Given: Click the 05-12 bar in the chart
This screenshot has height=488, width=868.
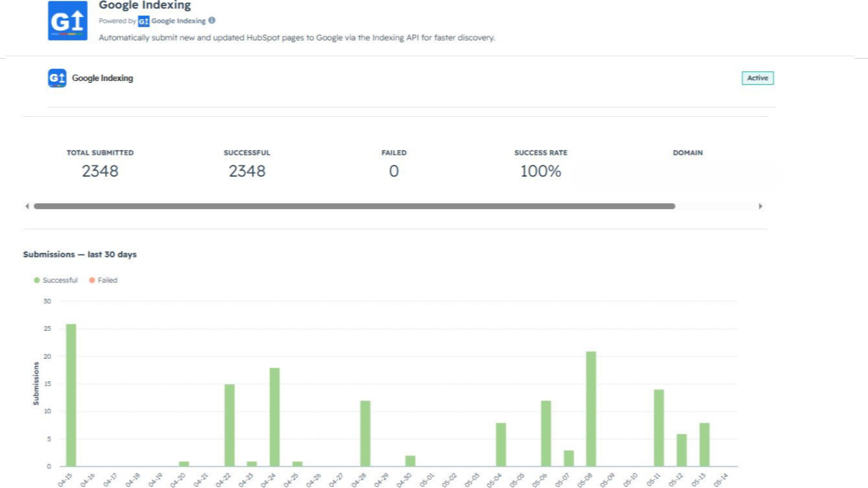Looking at the screenshot, I should pos(682,450).
